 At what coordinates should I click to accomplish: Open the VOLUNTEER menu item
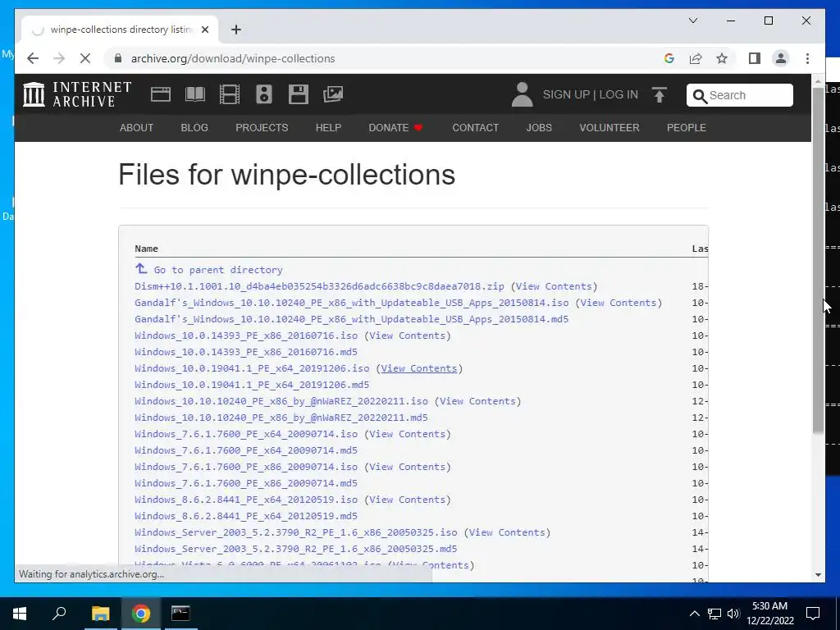[x=609, y=127]
